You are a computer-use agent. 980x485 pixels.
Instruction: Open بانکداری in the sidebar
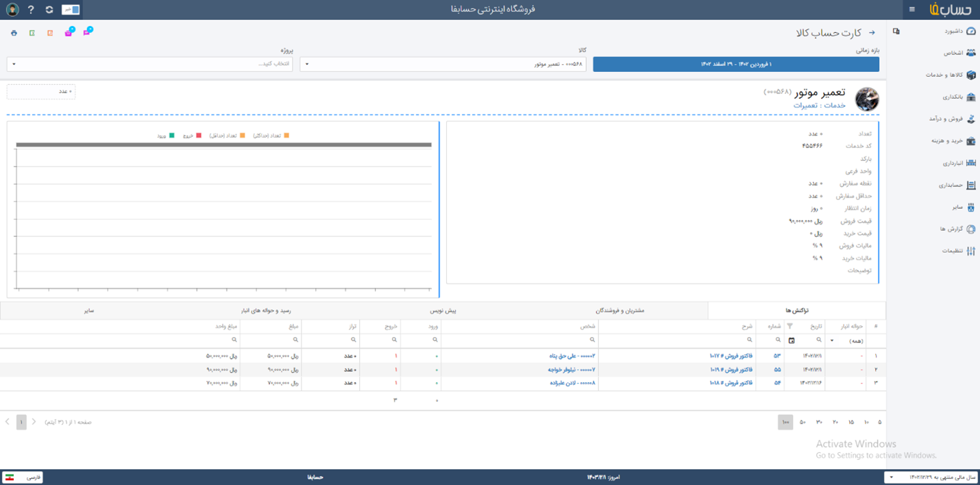point(958,97)
